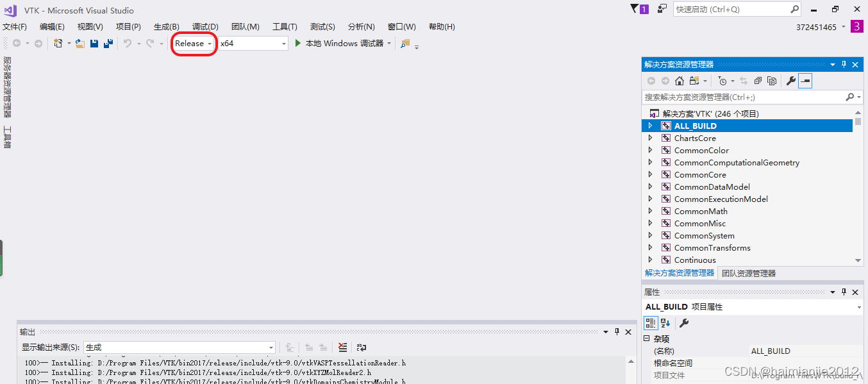This screenshot has width=868, height=384.
Task: Open the 生成(B) menu
Action: [x=167, y=27]
